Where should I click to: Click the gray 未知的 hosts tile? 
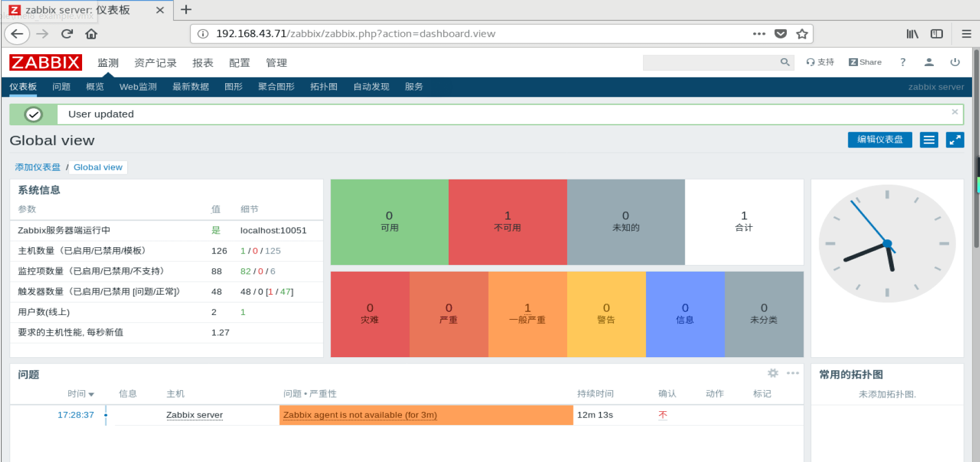tap(626, 222)
